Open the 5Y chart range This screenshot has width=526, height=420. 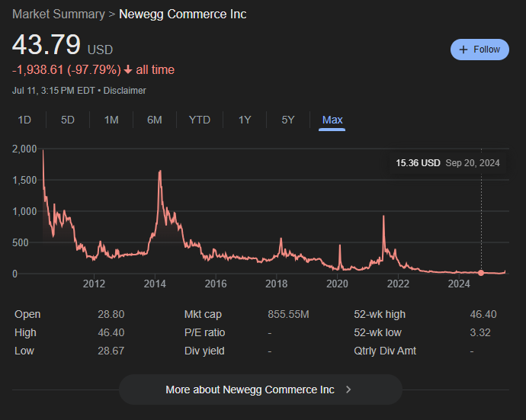pos(288,120)
